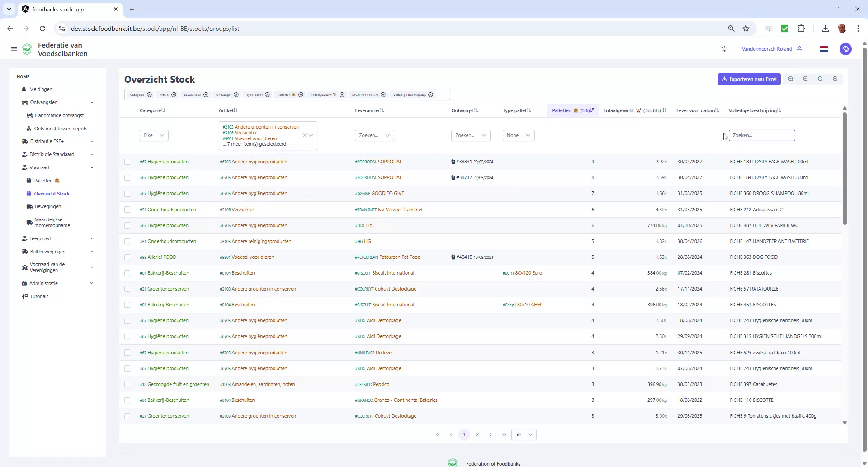Click the zoom-in magnifier icon above the table
868x467 pixels.
point(835,79)
